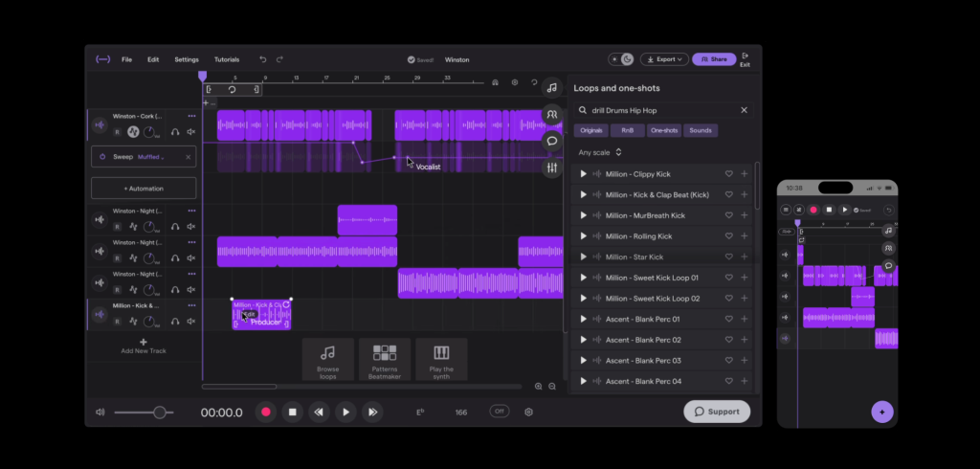This screenshot has width=980, height=469.
Task: Open the Export dropdown
Action: (664, 59)
